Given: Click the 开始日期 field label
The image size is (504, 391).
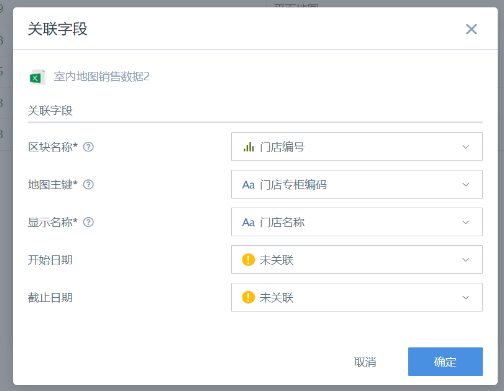Looking at the screenshot, I should pyautogui.click(x=50, y=260).
